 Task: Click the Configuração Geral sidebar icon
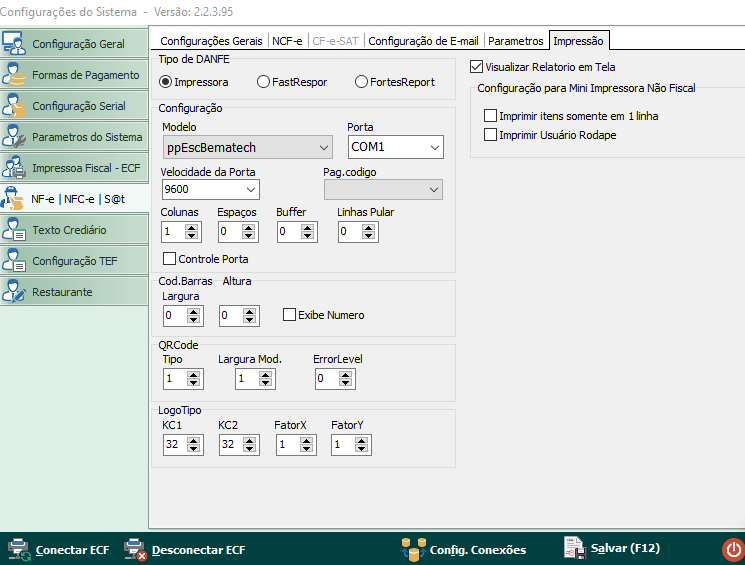tap(15, 44)
